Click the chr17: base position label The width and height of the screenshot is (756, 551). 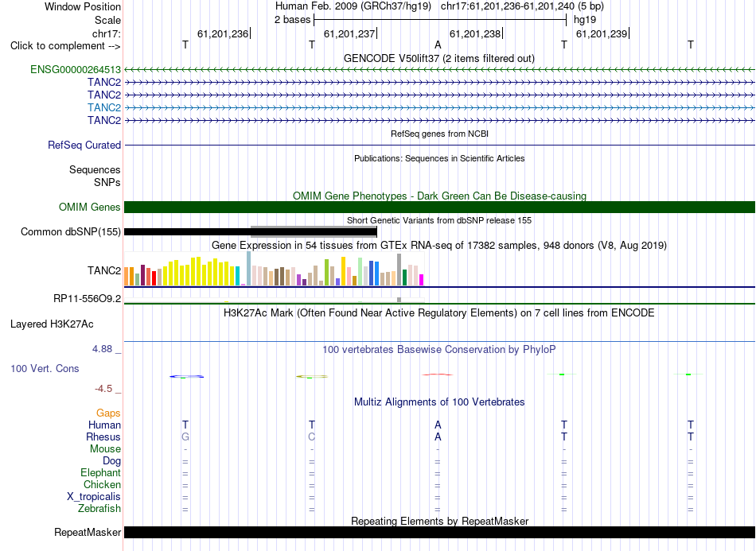point(107,33)
